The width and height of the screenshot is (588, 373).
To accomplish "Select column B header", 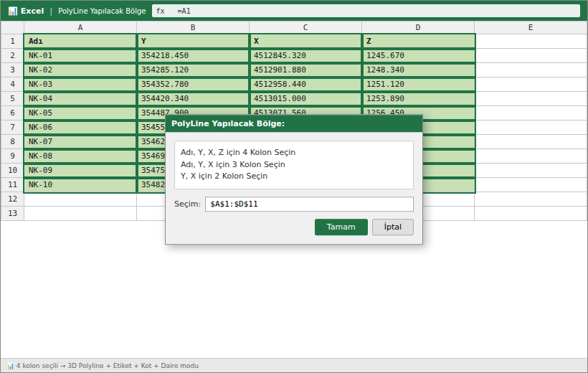I will click(x=193, y=27).
